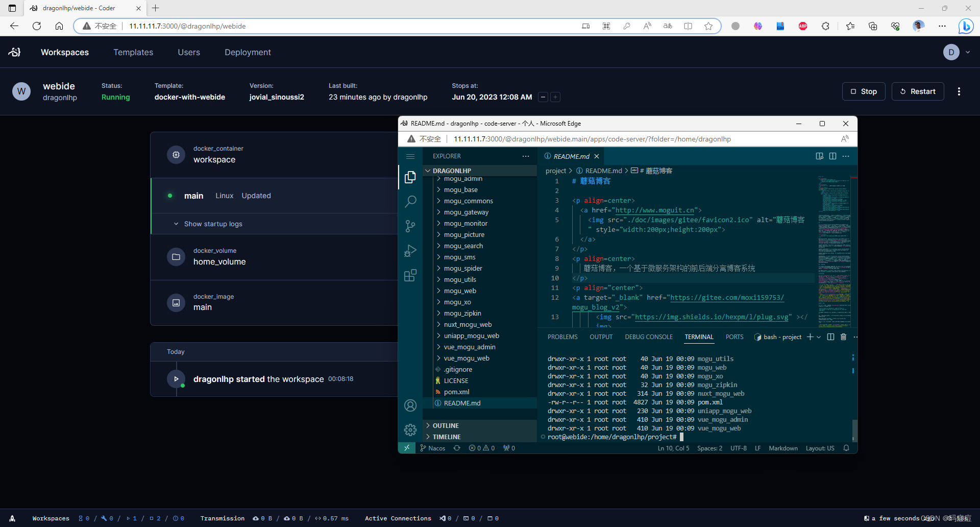Viewport: 980px width, 527px height.
Task: Split the terminal panel
Action: coord(830,337)
